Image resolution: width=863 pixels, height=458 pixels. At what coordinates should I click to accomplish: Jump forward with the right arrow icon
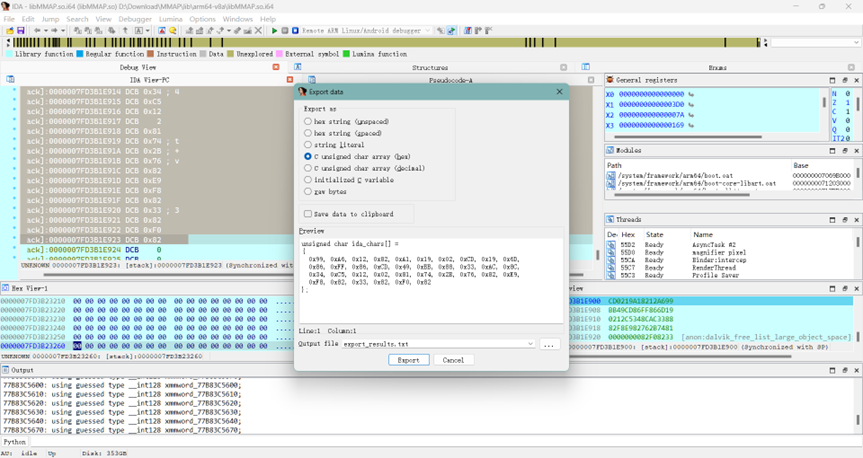tap(54, 31)
